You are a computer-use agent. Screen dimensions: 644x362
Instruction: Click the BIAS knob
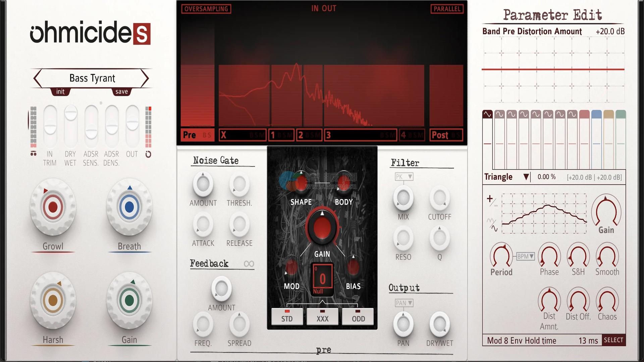pos(353,267)
